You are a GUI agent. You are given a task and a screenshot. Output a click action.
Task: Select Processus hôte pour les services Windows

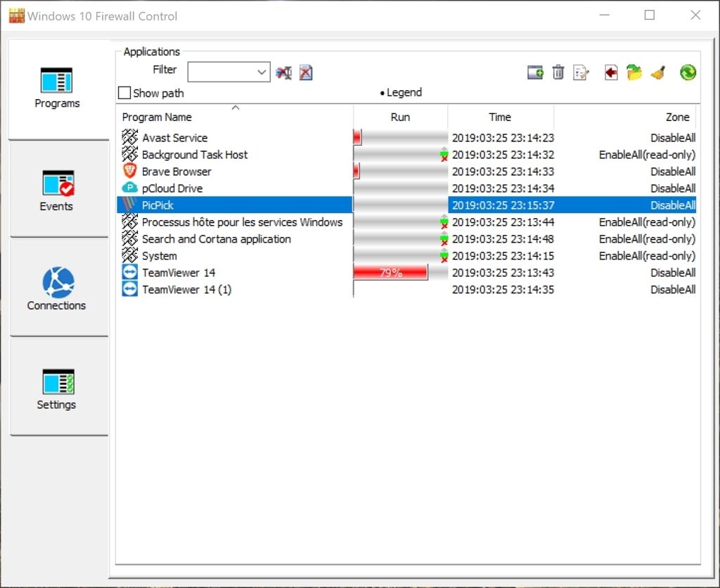pos(407,222)
